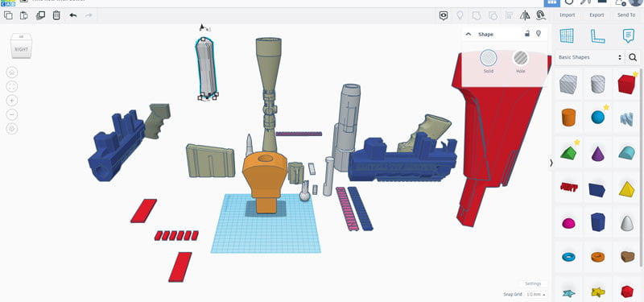Click the shape search magnifier icon
This screenshot has width=644, height=302.
[633, 57]
